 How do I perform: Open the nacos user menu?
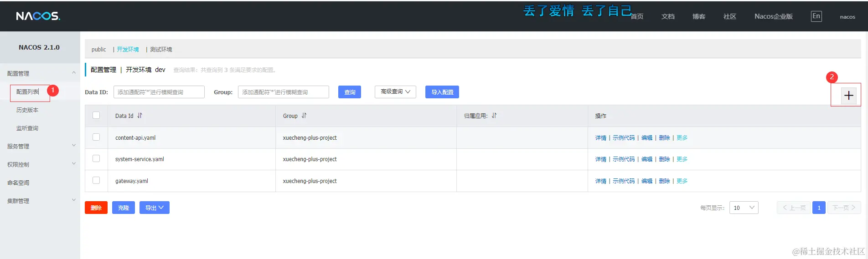[847, 17]
